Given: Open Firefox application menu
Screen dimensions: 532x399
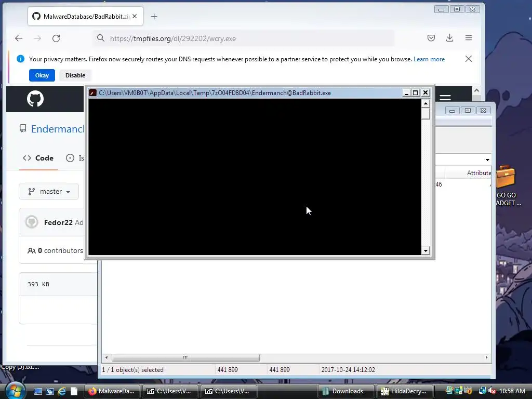Looking at the screenshot, I should point(469,38).
